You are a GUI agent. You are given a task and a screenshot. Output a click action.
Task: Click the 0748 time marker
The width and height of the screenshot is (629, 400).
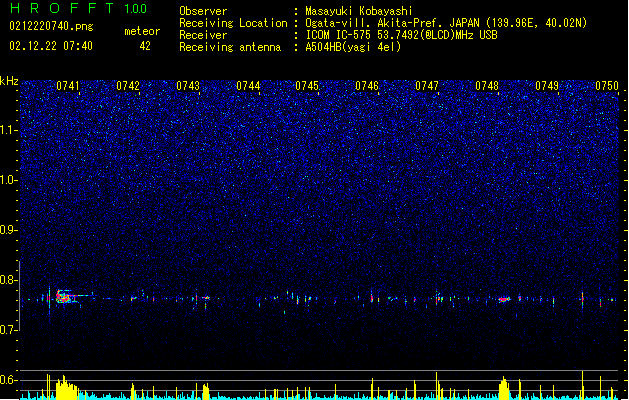[x=487, y=86]
